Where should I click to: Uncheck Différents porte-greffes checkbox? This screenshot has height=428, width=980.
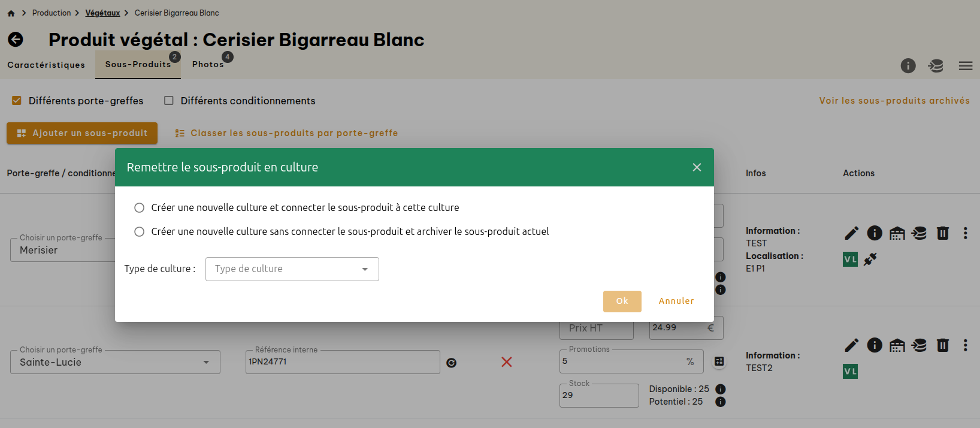tap(17, 101)
